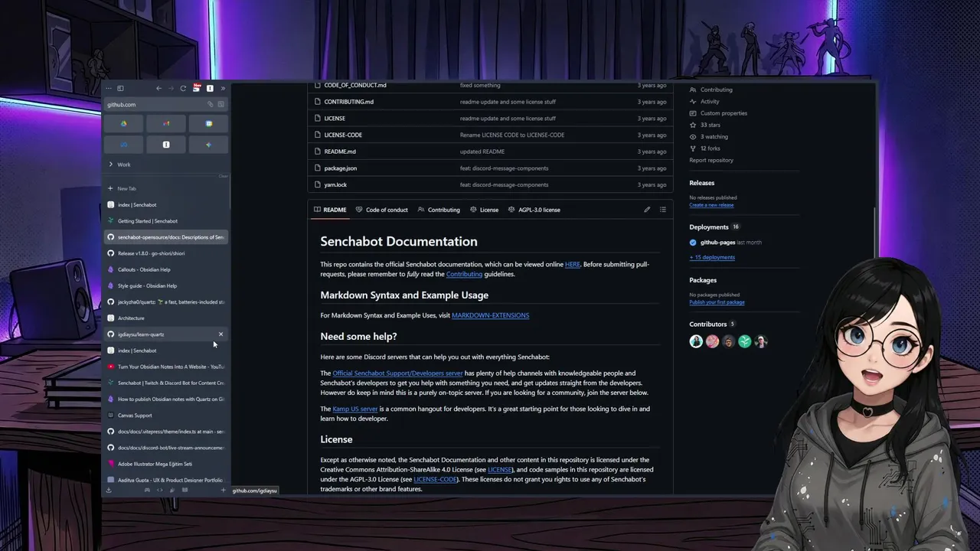View the 33 stars link
The image size is (980, 551).
705,125
